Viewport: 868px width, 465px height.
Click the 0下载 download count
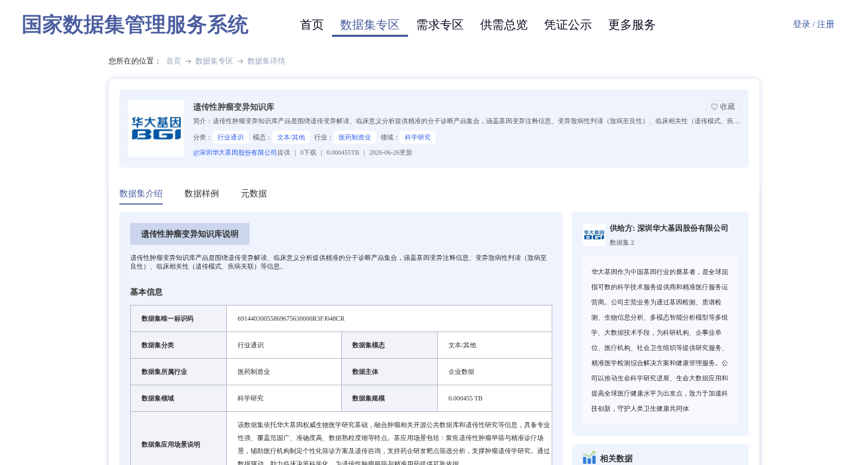click(x=308, y=152)
